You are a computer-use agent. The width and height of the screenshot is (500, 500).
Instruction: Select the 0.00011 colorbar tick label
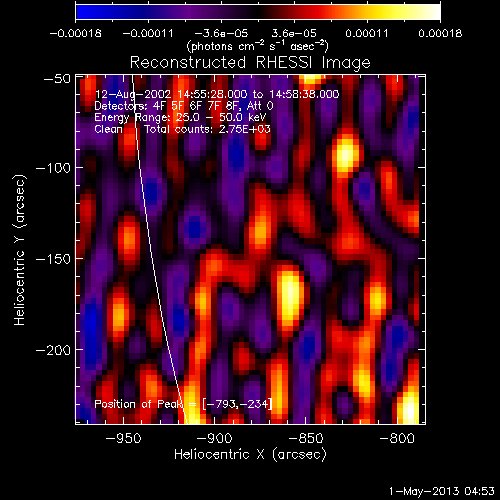[367, 33]
